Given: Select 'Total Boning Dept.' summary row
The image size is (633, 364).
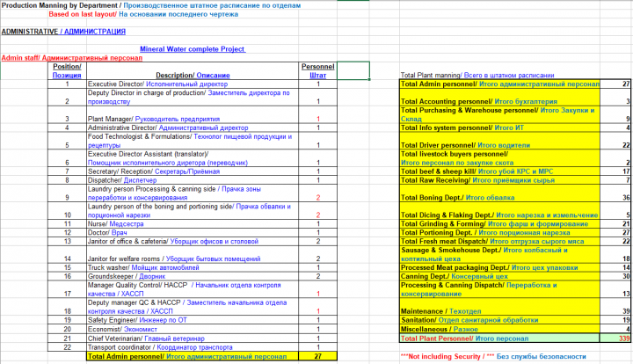Looking at the screenshot, I should tap(515, 193).
